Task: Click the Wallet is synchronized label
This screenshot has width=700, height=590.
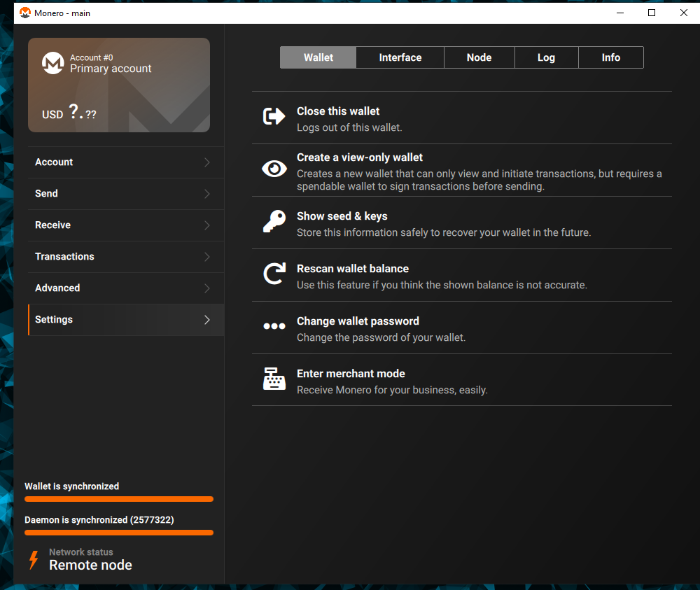Action: [72, 486]
